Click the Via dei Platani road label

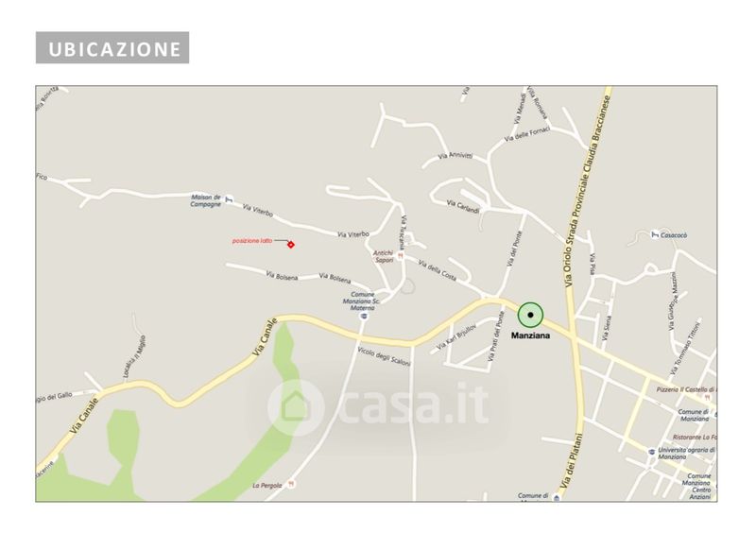coord(571,460)
